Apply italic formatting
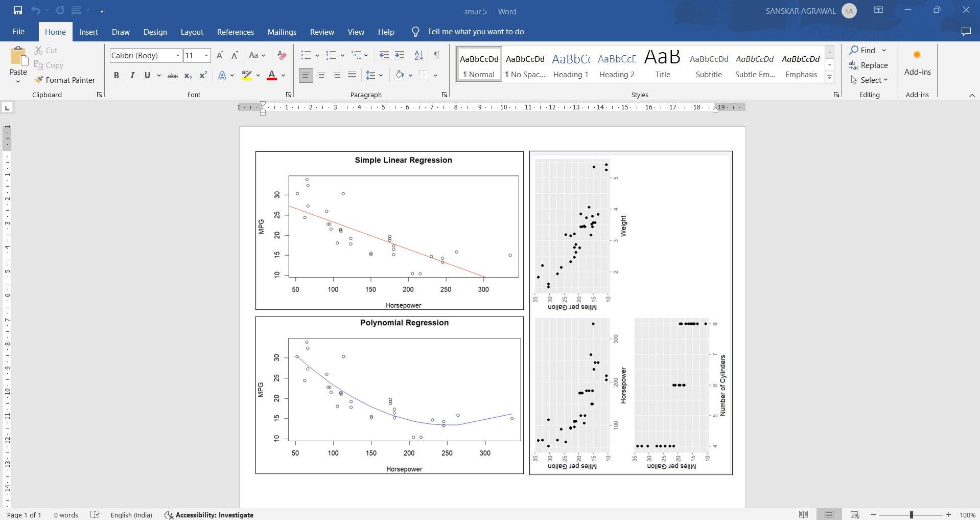This screenshot has width=980, height=520. click(x=131, y=75)
